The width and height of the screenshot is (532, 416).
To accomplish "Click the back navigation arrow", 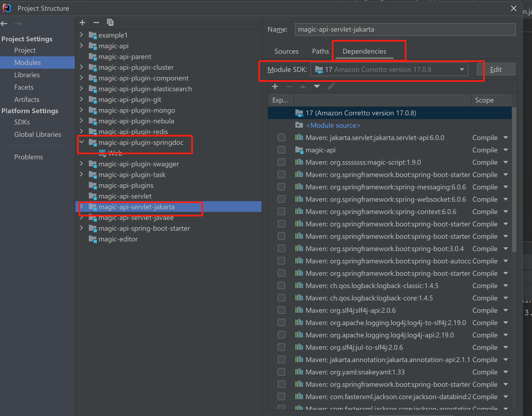I will click(x=4, y=24).
